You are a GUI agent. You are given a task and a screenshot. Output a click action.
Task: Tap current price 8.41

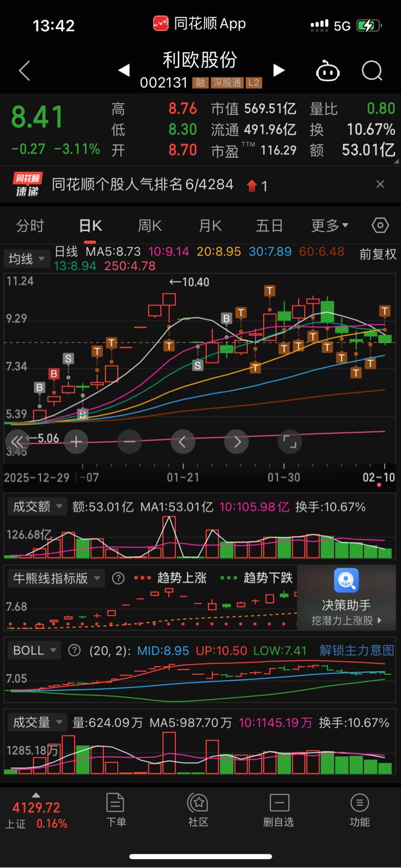tap(38, 117)
